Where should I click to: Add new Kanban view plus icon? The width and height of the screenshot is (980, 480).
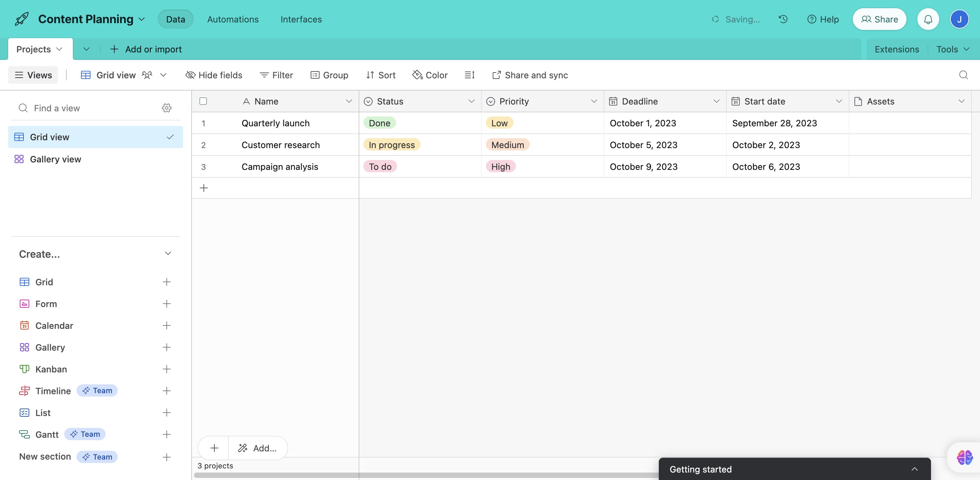click(167, 369)
